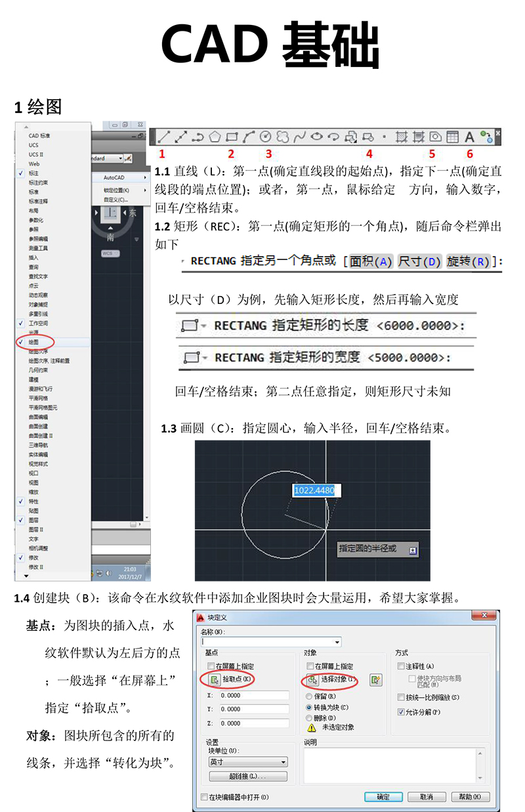Click the Pick Point icon button
Image resolution: width=525 pixels, height=812 pixels.
[215, 679]
